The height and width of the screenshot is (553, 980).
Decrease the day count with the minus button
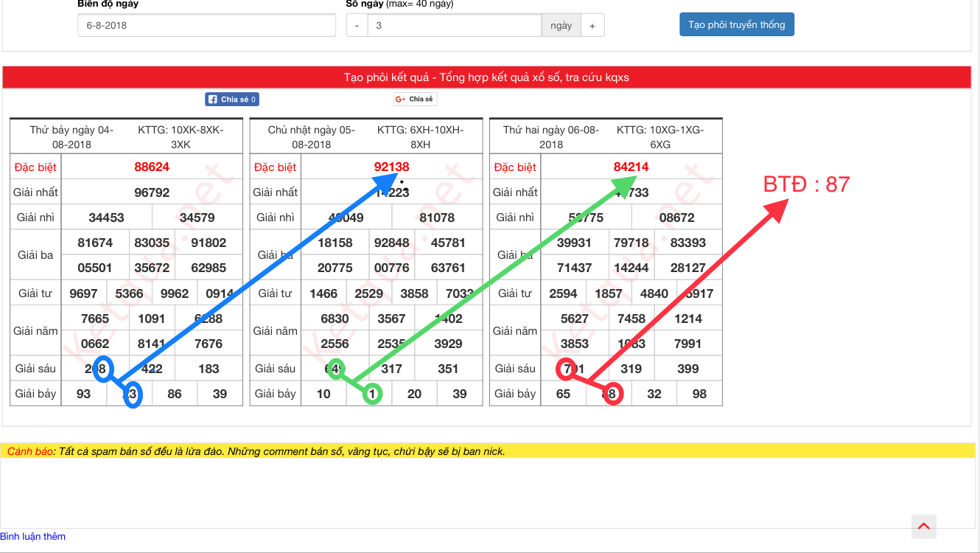(x=357, y=25)
